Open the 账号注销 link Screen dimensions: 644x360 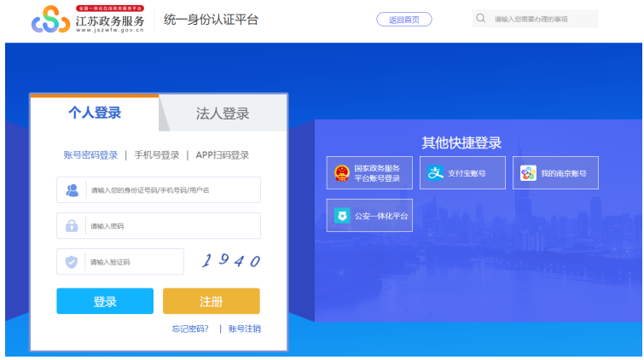pos(244,328)
